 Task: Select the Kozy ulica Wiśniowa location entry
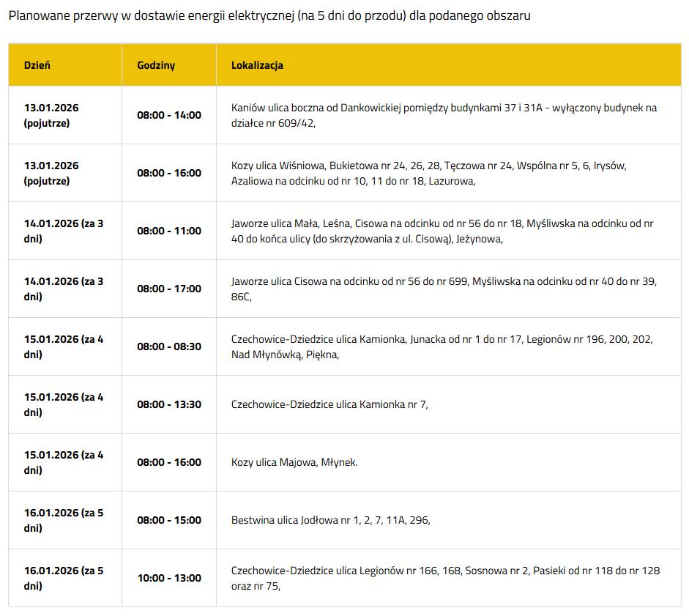[428, 174]
